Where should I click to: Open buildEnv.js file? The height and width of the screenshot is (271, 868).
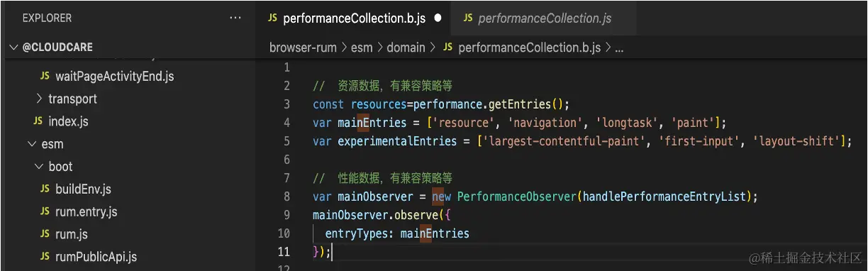pyautogui.click(x=83, y=189)
